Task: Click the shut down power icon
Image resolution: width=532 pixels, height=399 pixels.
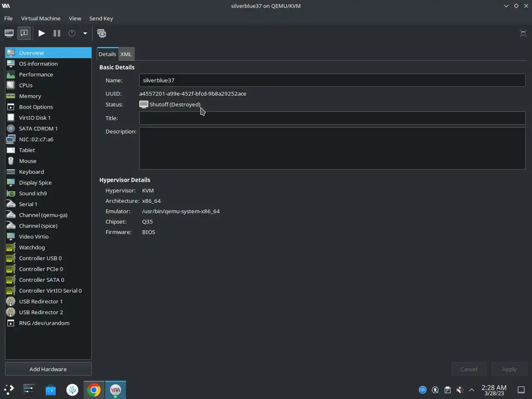Action: pos(72,33)
